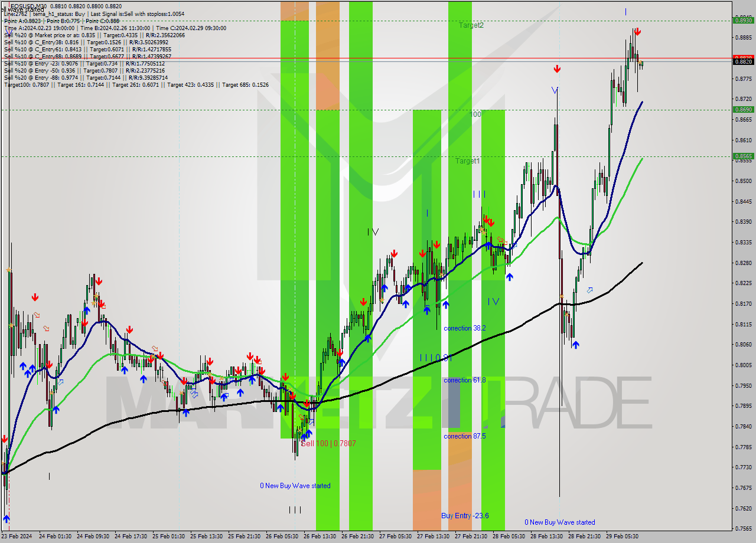Click the 0.8720 price axis value
This screenshot has height=543, width=756.
click(x=743, y=99)
